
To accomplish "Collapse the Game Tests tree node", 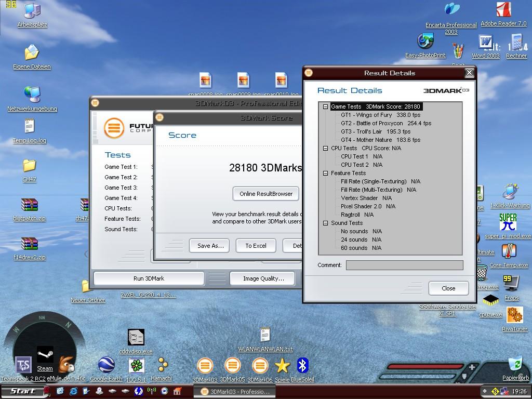I will click(x=325, y=107).
